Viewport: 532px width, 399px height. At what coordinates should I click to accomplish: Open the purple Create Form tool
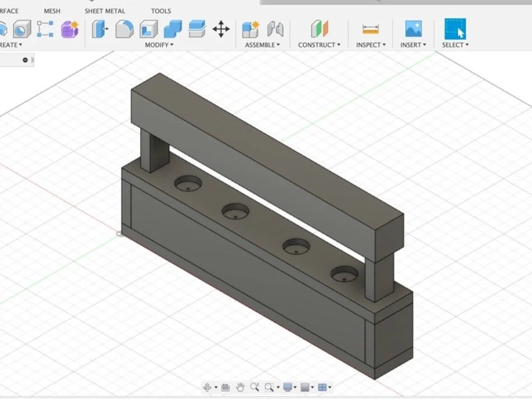click(x=70, y=29)
